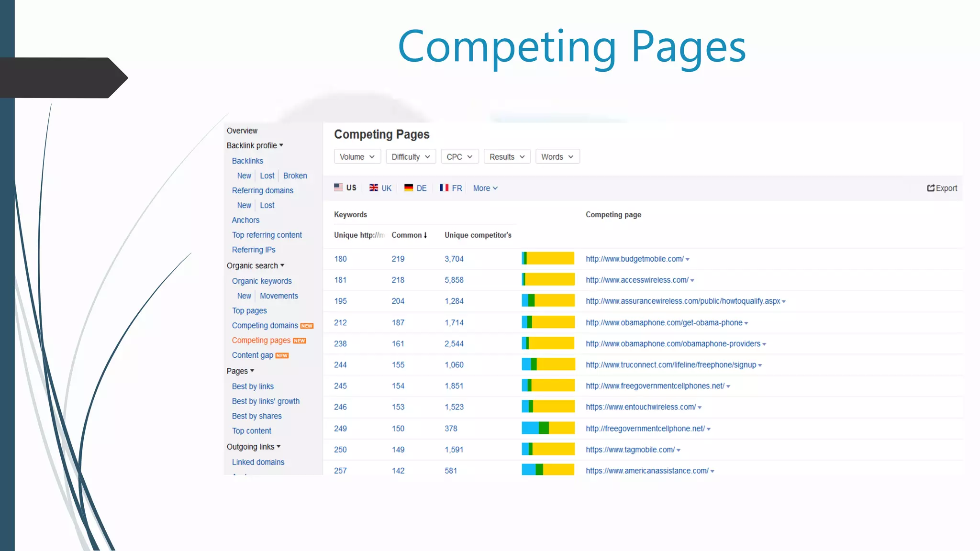
Task: Open Top content in sidebar
Action: 252,431
